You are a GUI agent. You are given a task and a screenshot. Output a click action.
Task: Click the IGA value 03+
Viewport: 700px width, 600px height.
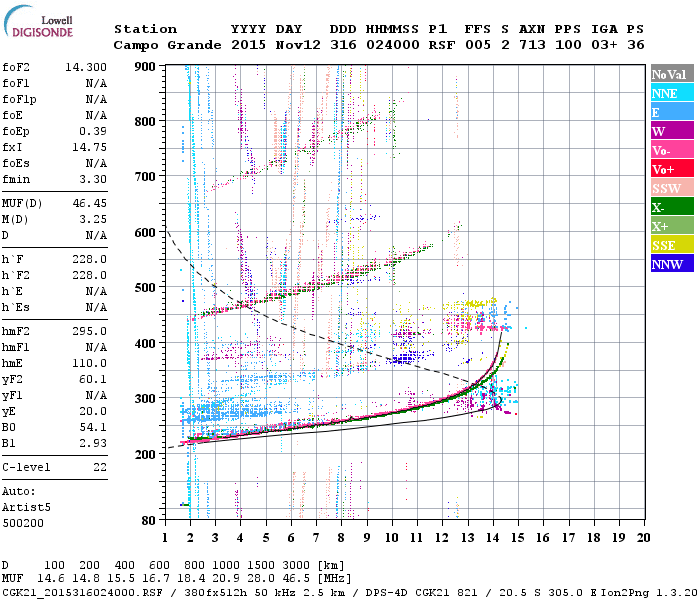604,45
